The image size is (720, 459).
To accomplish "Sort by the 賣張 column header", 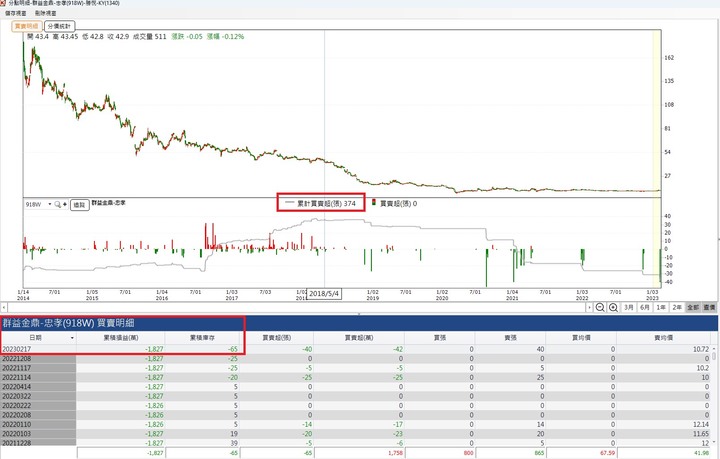I will click(x=511, y=338).
